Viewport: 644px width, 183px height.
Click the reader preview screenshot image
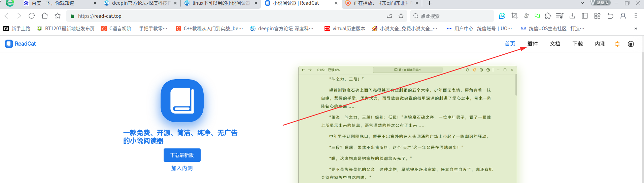click(x=407, y=125)
